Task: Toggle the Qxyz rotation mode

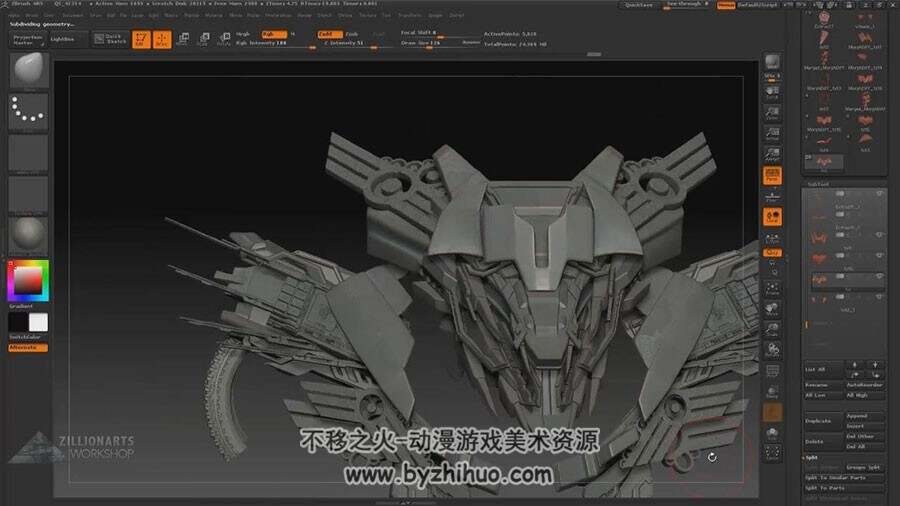Action: 772,253
